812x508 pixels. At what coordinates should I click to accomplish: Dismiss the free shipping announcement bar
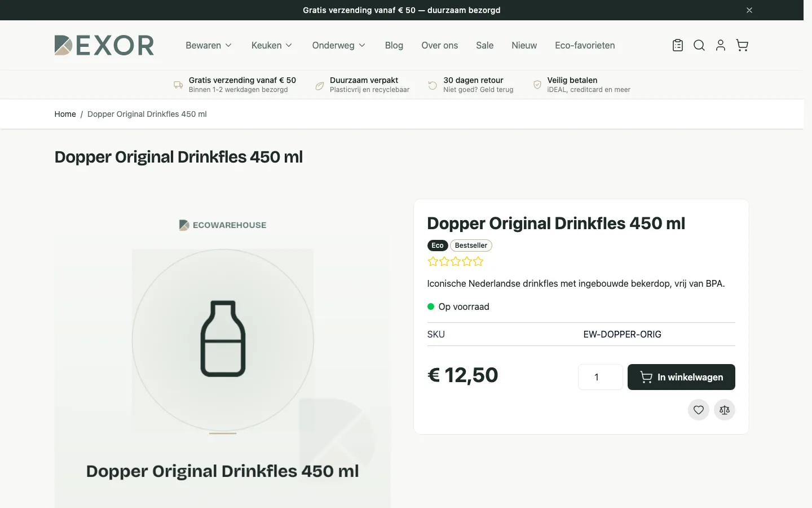[x=749, y=10]
